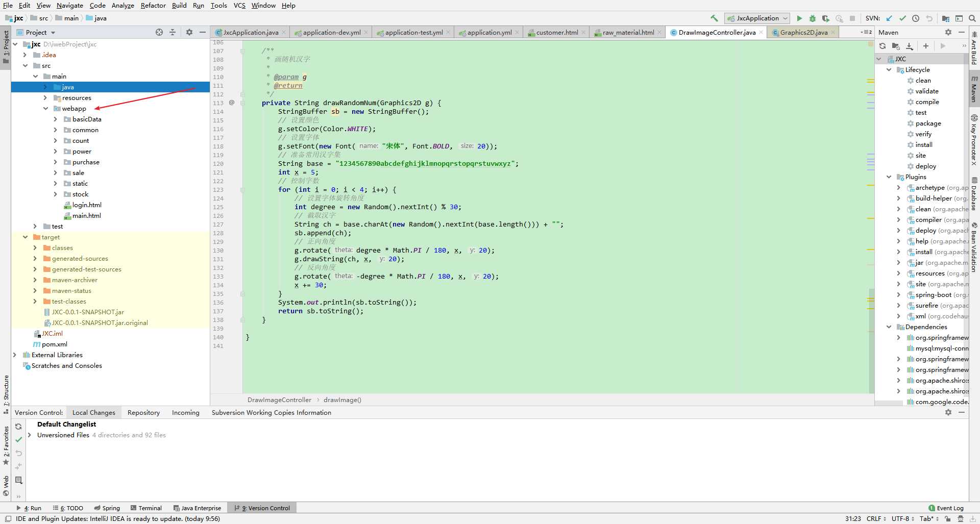This screenshot has height=524, width=980.
Task: Expand the basicData folder
Action: point(56,119)
